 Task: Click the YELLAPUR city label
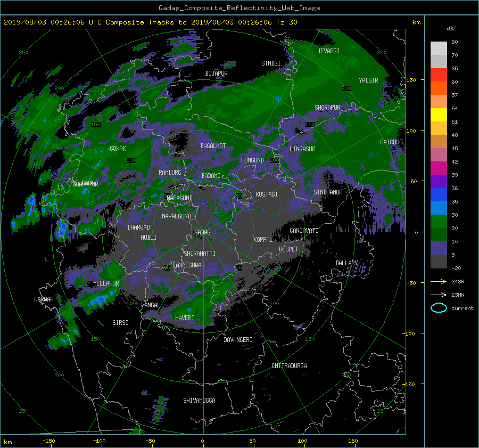pos(106,283)
